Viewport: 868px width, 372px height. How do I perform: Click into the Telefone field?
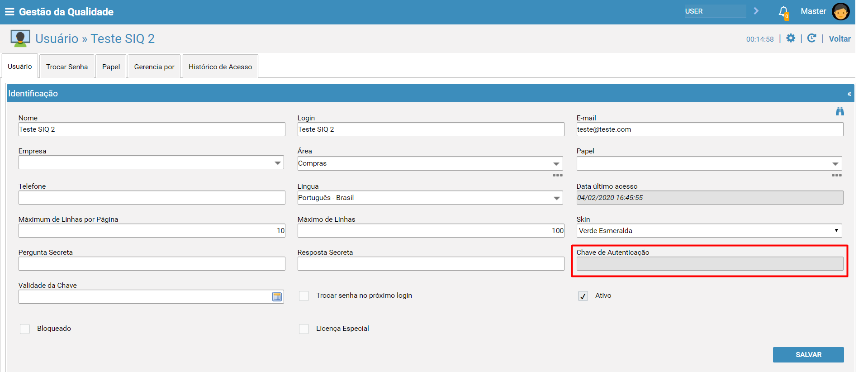tap(152, 198)
